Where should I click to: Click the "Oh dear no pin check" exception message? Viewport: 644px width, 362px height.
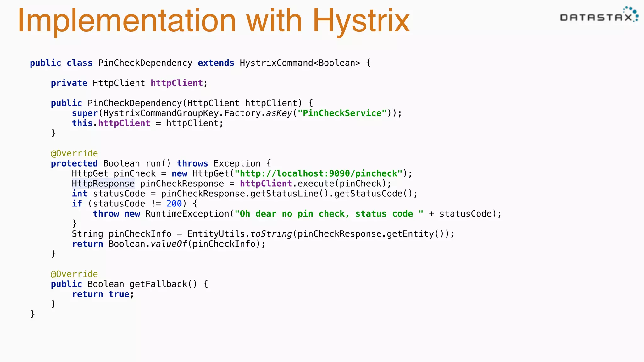[x=329, y=214]
